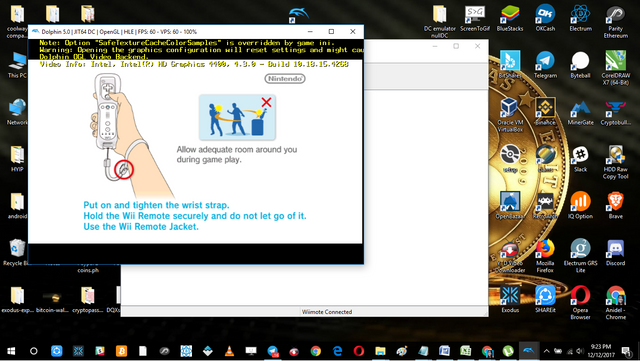Open Mozilla Firefox from the desktop
This screenshot has width=640, height=361.
[x=545, y=256]
